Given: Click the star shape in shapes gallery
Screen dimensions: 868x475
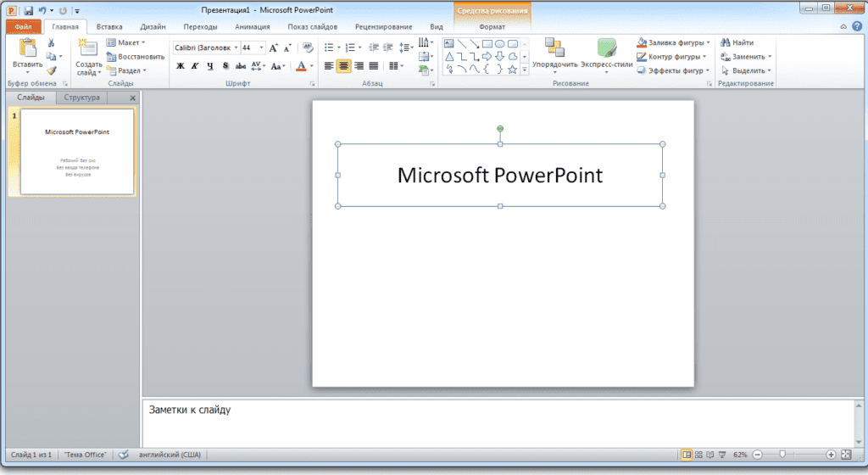Looking at the screenshot, I should point(512,70).
